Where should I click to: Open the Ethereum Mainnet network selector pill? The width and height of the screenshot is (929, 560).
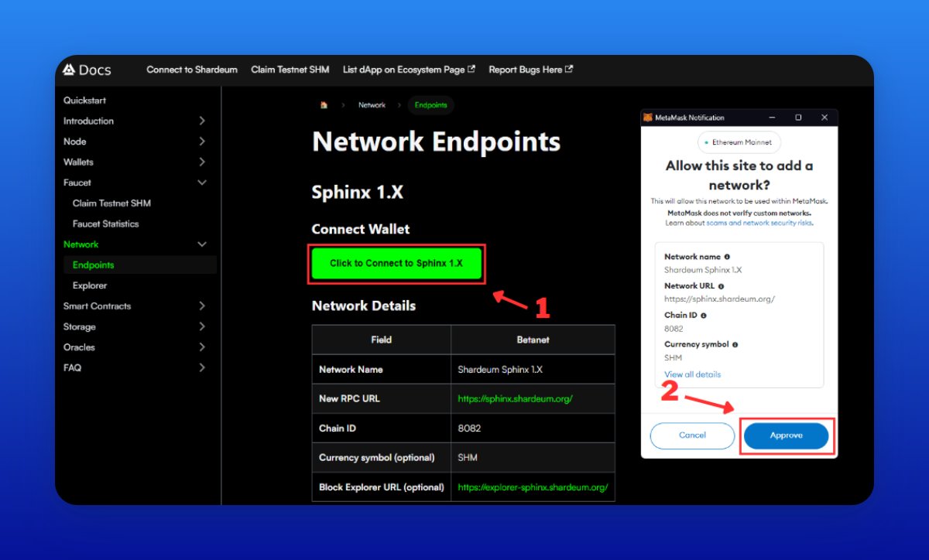(739, 143)
